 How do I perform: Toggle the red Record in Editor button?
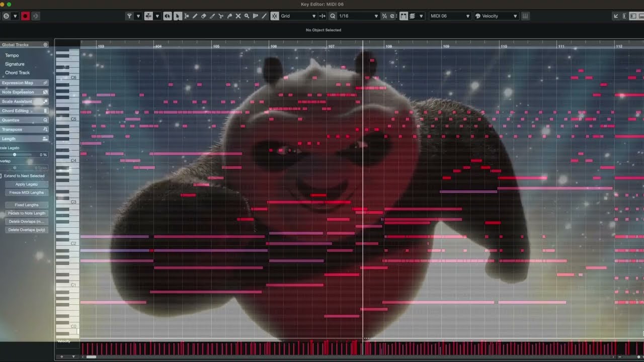coord(25,16)
